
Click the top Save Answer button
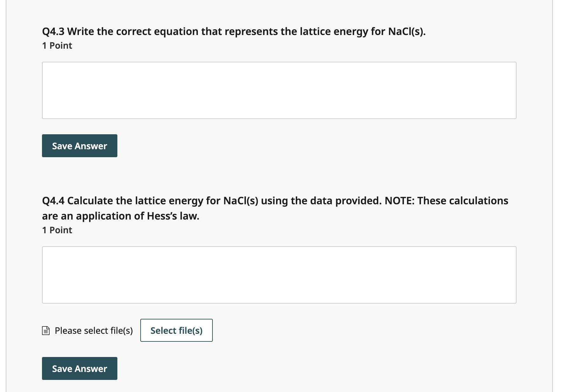pos(79,145)
